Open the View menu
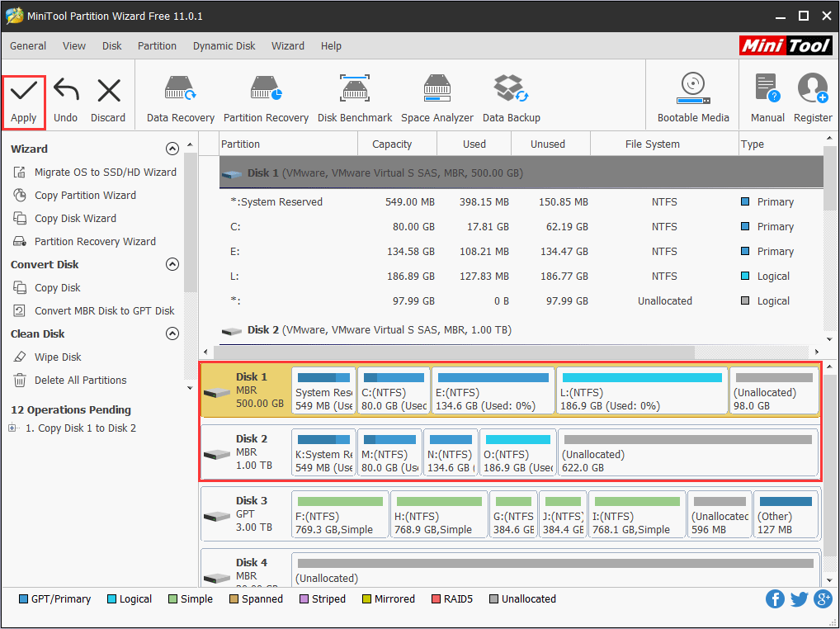Screen dimensions: 840x629 (74, 46)
